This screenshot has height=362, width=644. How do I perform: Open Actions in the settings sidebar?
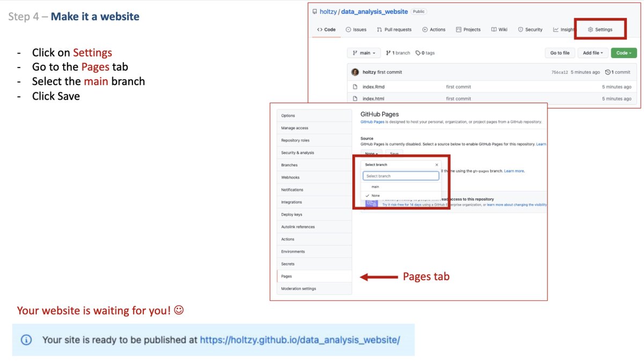click(x=314, y=239)
